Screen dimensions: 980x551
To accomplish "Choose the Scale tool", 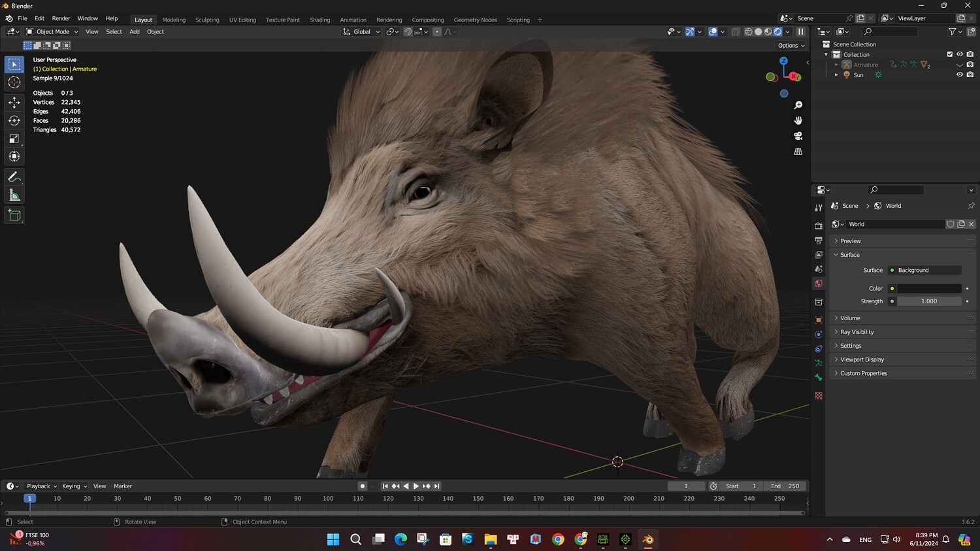I will tap(14, 139).
